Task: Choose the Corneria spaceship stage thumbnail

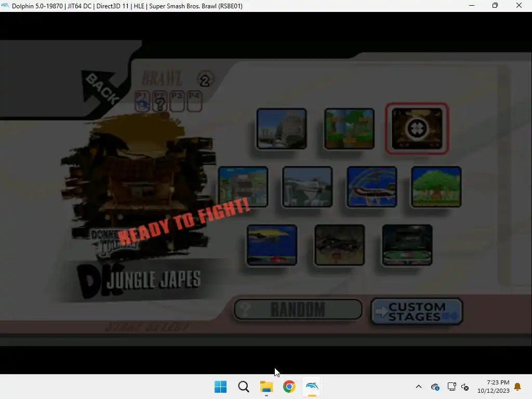Action: [x=308, y=187]
